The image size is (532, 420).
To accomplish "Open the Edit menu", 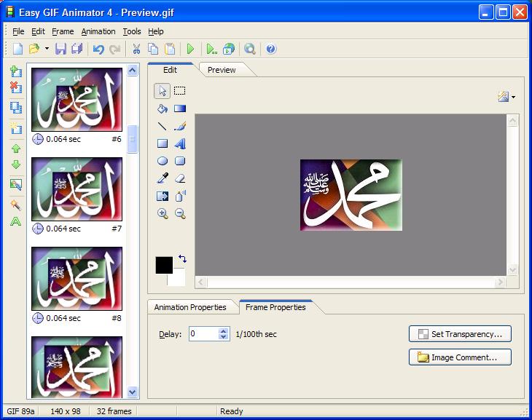I will pyautogui.click(x=38, y=31).
